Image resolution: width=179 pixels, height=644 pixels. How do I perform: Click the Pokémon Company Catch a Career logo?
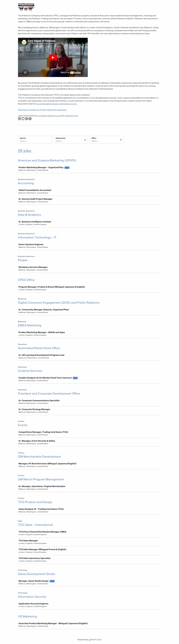tap(26, 7)
